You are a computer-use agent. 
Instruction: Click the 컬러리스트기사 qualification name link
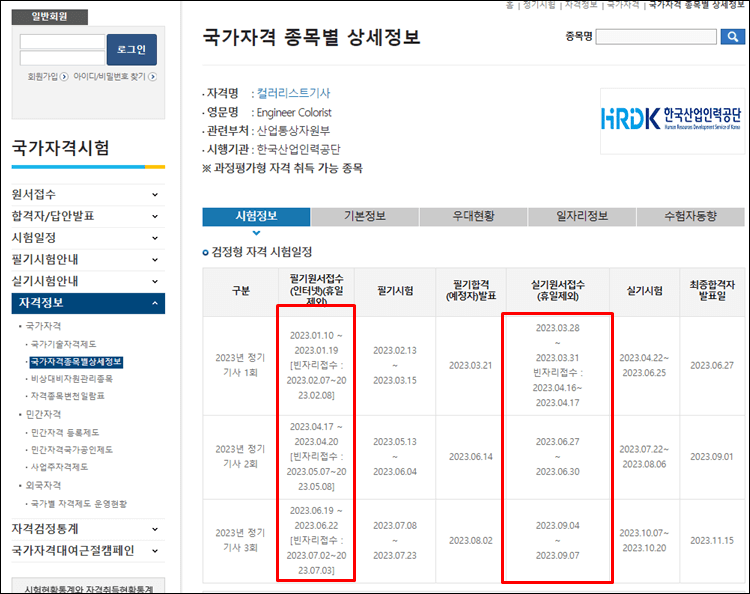coord(293,93)
